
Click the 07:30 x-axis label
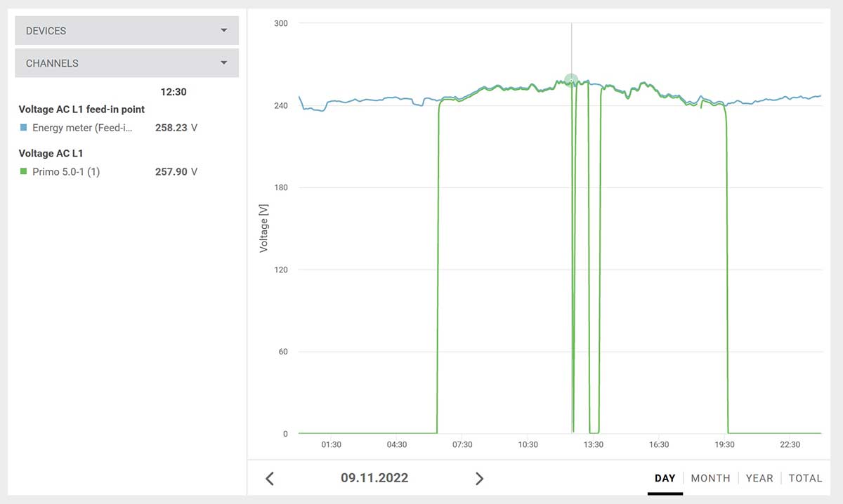(462, 444)
